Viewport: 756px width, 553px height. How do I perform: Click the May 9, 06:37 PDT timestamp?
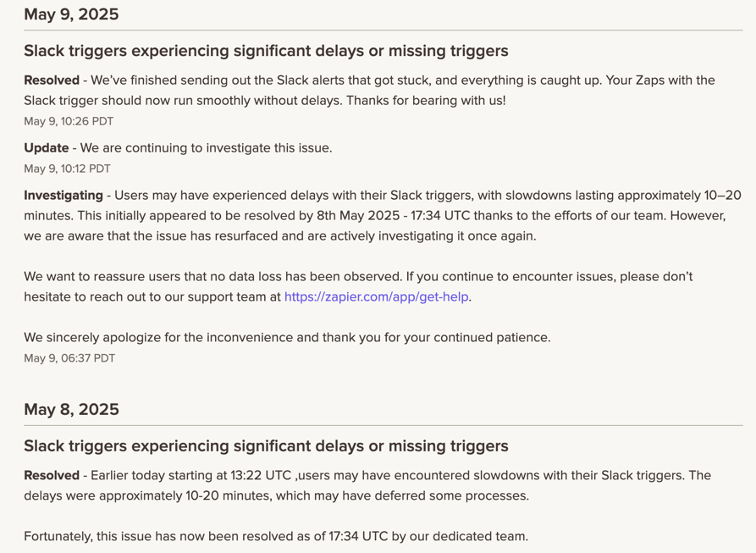(x=69, y=358)
